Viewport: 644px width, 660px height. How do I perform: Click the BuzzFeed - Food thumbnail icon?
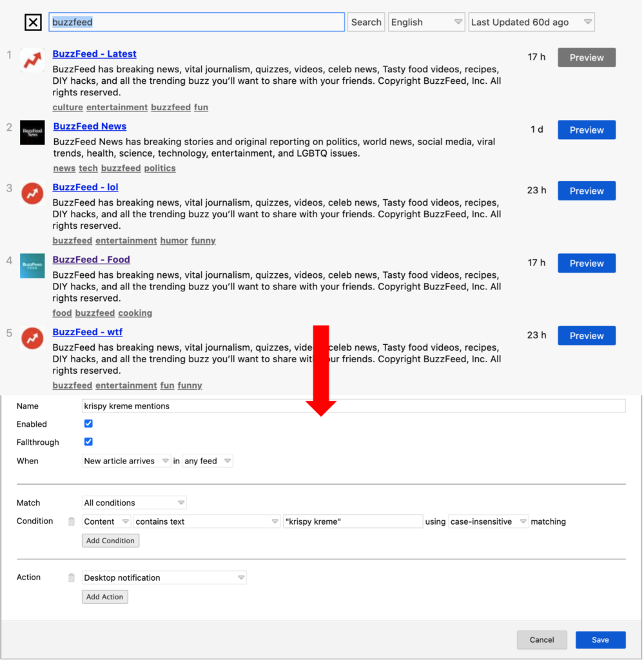32,266
